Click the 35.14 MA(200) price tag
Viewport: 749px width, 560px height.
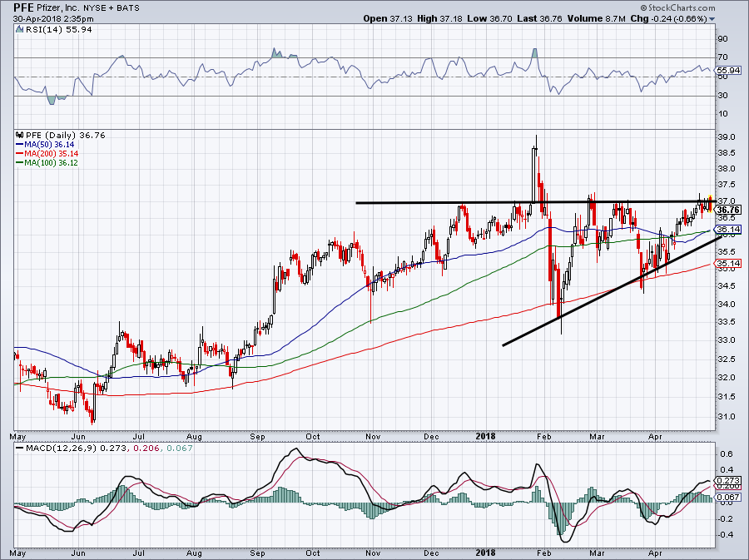coord(728,264)
